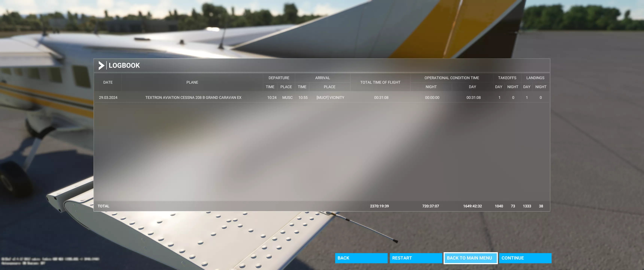The width and height of the screenshot is (644, 270).
Task: Click the 1040 total day takeoffs
Action: point(499,206)
